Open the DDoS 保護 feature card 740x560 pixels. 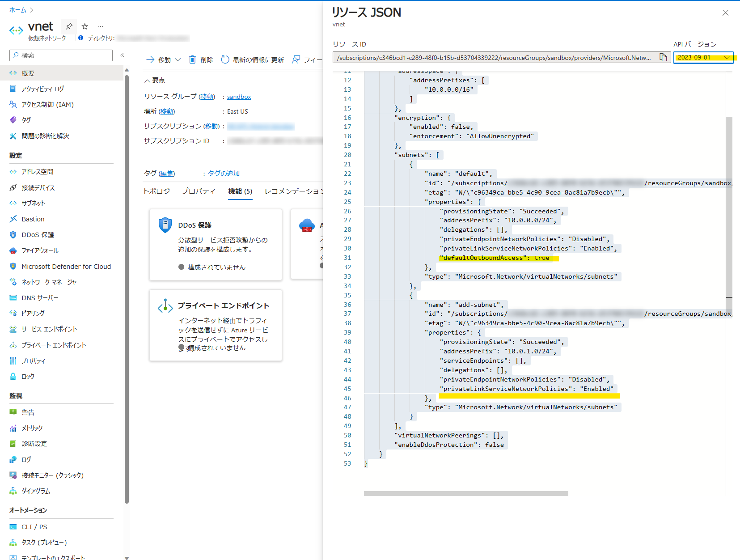pyautogui.click(x=216, y=245)
